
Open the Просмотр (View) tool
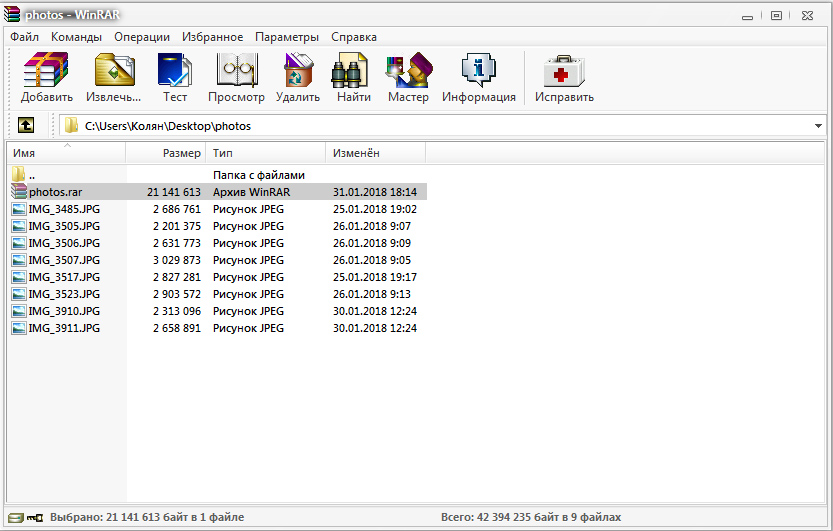tap(237, 70)
